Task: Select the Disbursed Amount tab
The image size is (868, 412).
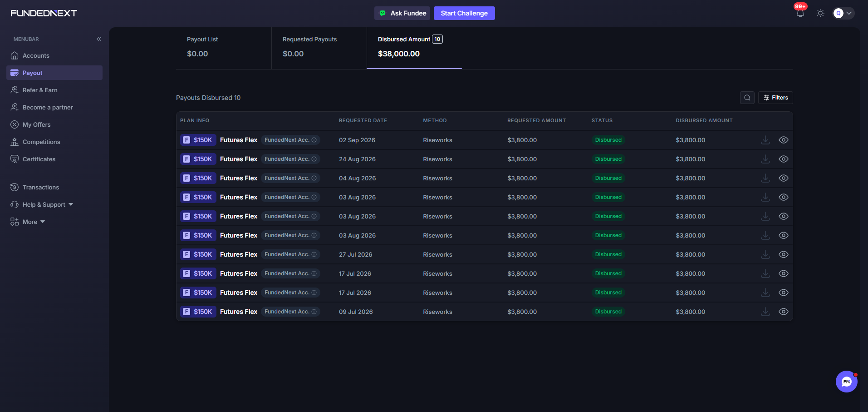Action: [x=414, y=48]
